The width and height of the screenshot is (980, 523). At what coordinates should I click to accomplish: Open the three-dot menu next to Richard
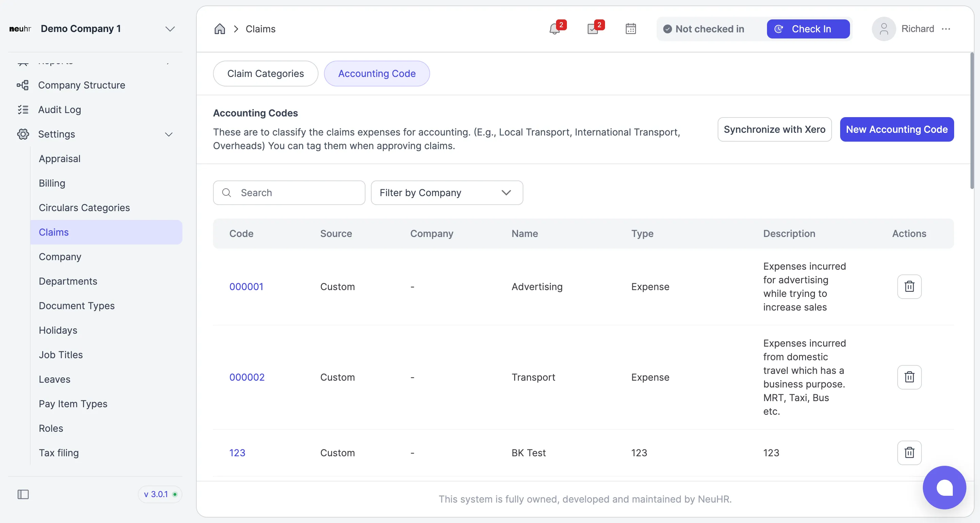pyautogui.click(x=946, y=29)
